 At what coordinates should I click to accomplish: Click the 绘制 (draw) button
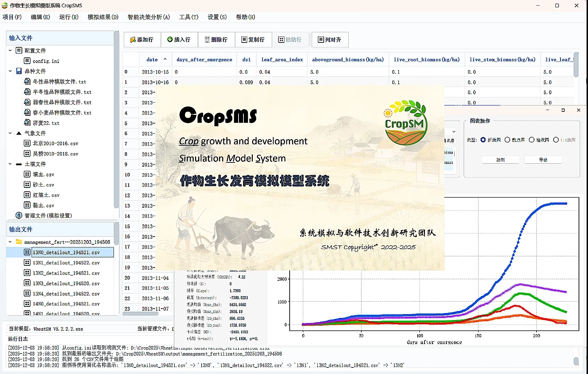pos(500,160)
